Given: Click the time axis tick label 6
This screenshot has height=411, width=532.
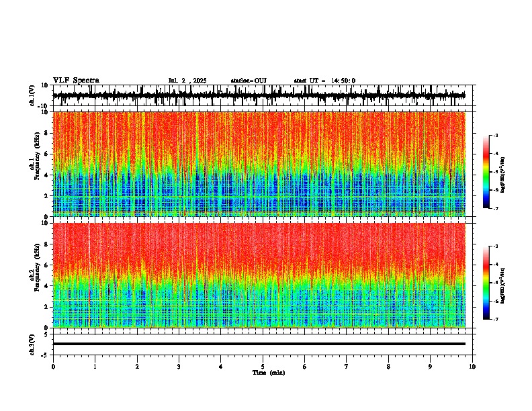Looking at the screenshot, I should pos(305,367).
